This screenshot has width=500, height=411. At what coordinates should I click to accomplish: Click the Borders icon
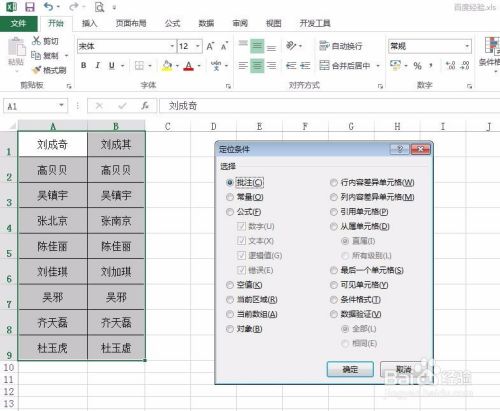(139, 66)
